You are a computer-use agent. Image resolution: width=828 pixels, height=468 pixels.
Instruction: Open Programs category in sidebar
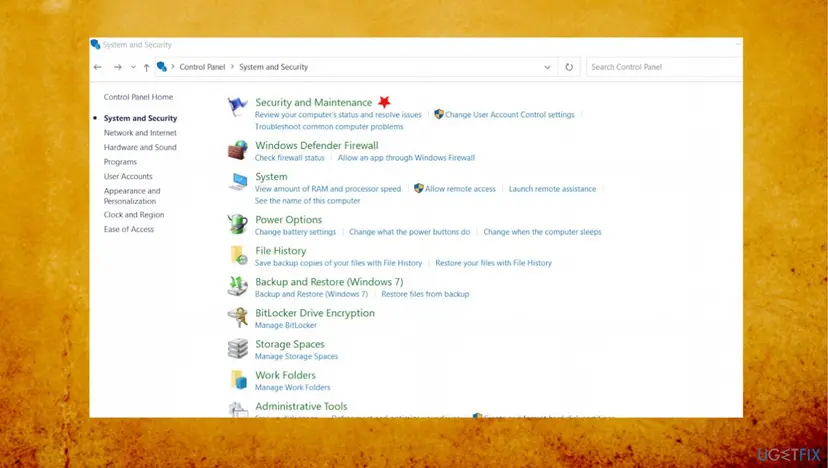click(x=120, y=162)
